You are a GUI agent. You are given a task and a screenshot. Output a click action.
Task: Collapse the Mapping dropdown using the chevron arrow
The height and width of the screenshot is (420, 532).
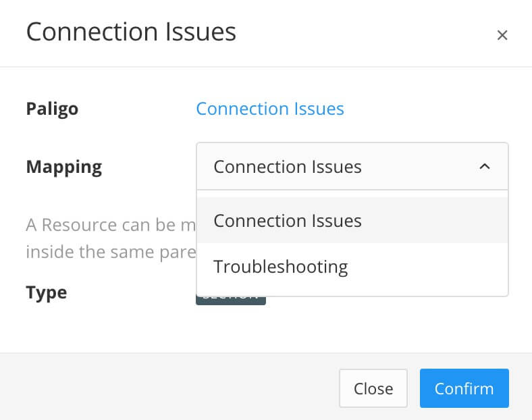point(484,166)
